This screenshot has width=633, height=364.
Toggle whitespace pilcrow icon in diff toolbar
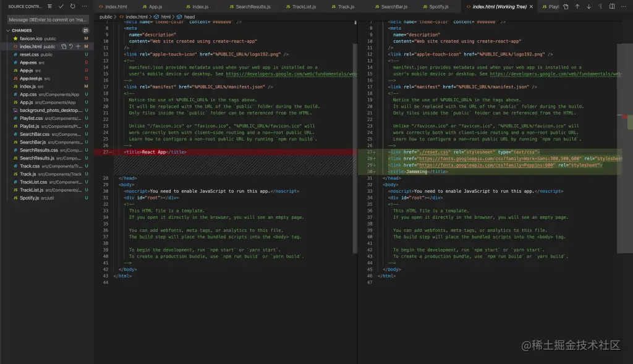click(x=600, y=6)
